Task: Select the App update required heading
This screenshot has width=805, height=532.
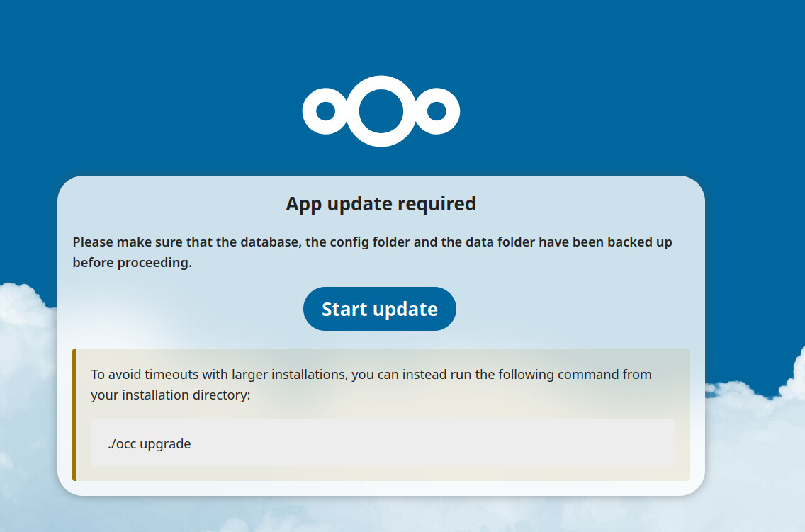Action: [381, 203]
